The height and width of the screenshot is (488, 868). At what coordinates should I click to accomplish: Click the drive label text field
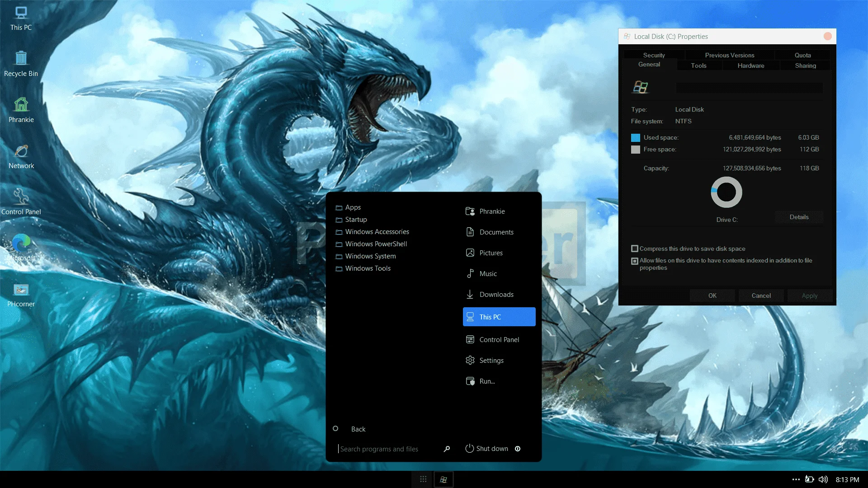[x=749, y=88]
